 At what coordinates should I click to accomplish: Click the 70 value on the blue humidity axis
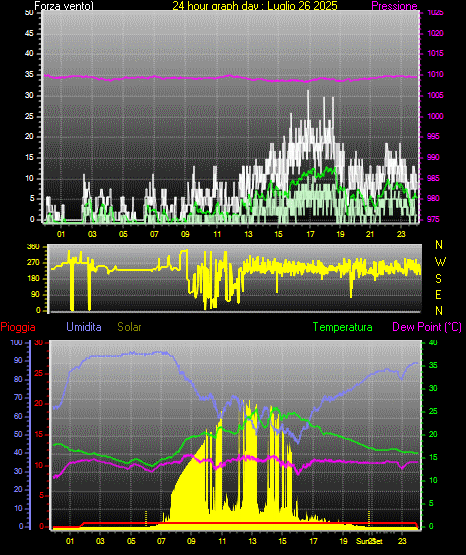pos(18,397)
